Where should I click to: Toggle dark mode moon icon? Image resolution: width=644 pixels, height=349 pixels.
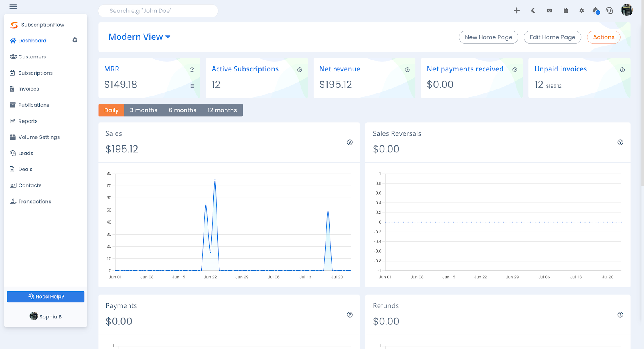[x=533, y=11]
